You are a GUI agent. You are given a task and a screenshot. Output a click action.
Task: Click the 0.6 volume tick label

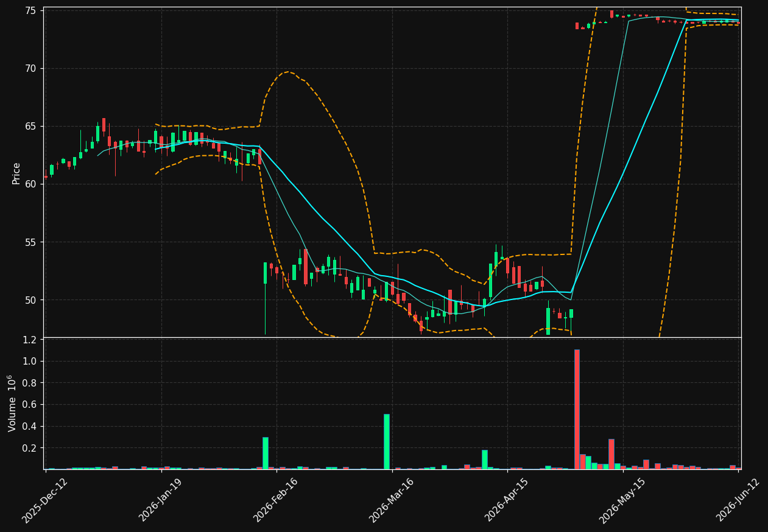(x=30, y=405)
